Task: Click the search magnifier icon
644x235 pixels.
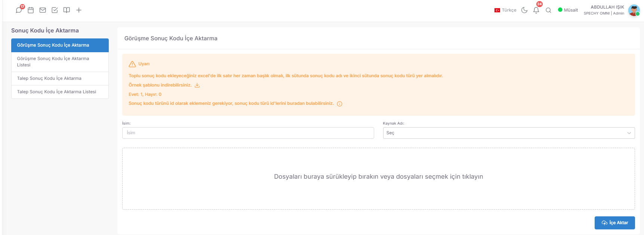Action: (x=548, y=10)
